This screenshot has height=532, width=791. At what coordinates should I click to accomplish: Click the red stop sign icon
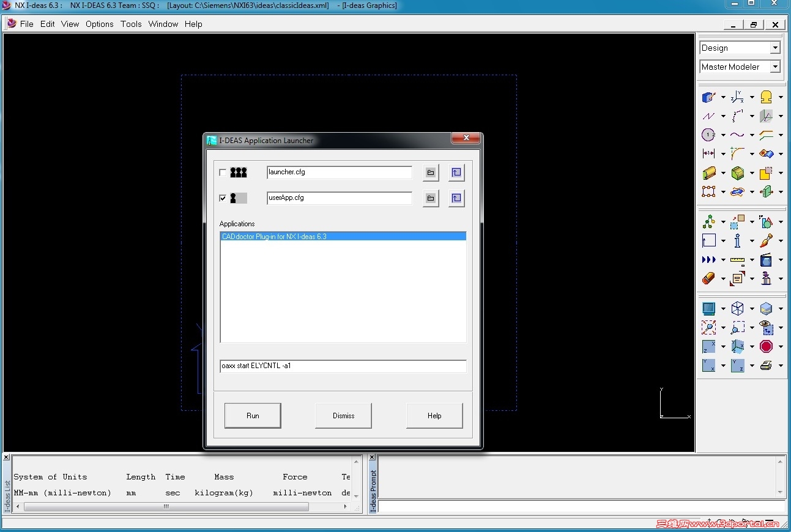(766, 347)
